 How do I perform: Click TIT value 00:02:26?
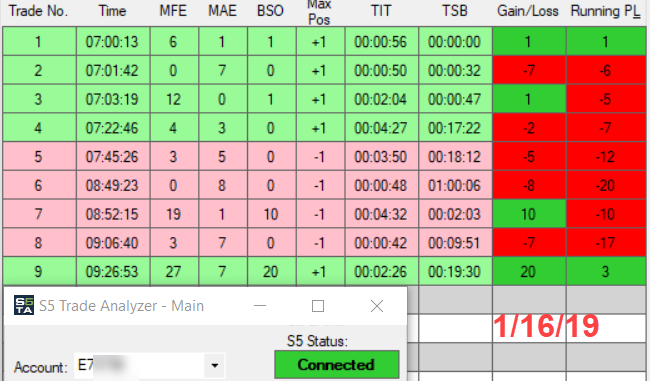(381, 272)
